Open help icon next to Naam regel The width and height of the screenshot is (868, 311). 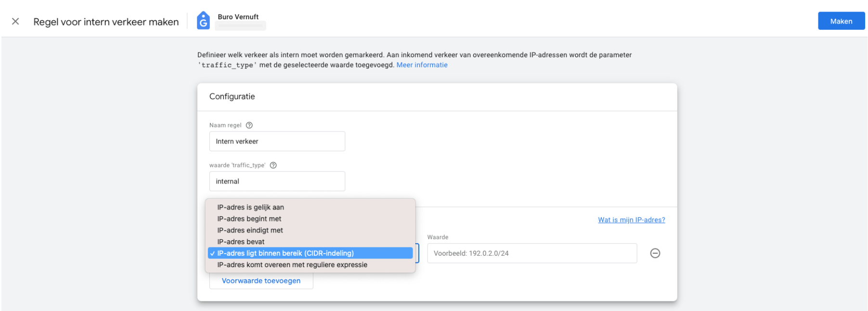tap(249, 125)
